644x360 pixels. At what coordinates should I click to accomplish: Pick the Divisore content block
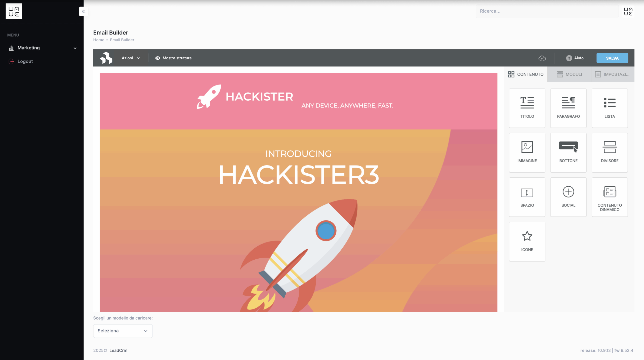610,152
